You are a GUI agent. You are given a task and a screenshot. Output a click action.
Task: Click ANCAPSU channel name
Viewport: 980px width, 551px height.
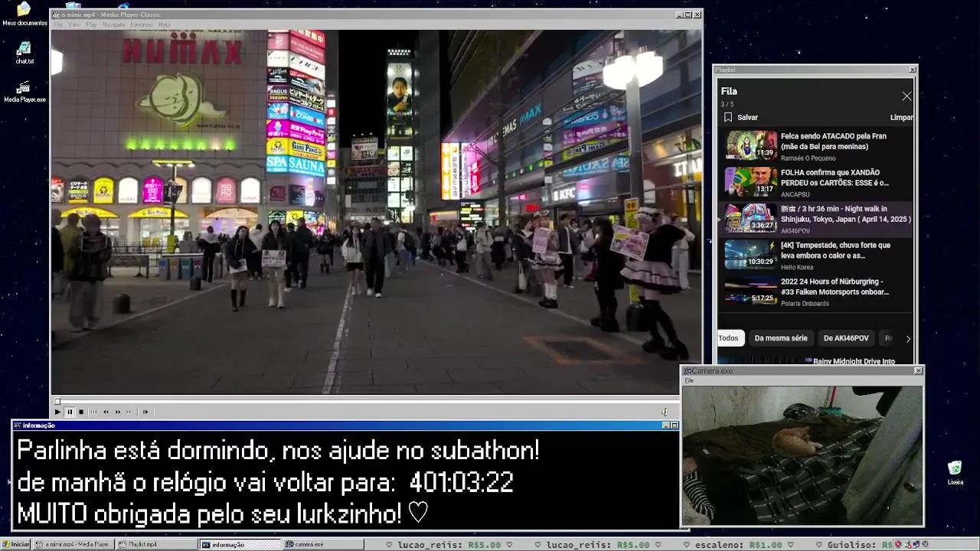pyautogui.click(x=795, y=194)
